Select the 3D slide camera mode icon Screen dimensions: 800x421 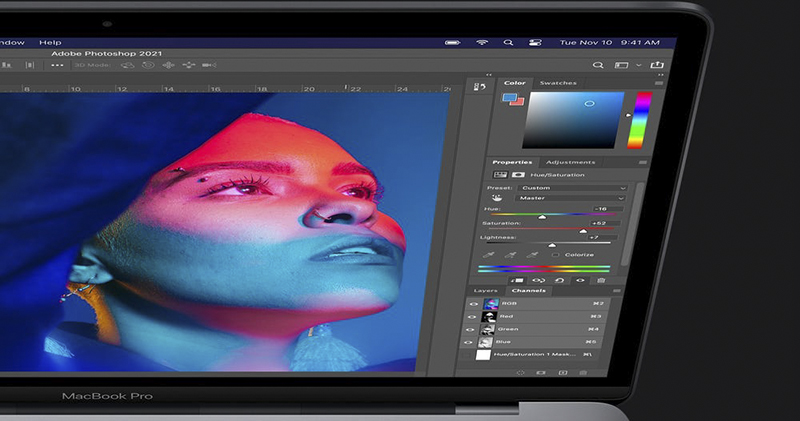tap(189, 65)
